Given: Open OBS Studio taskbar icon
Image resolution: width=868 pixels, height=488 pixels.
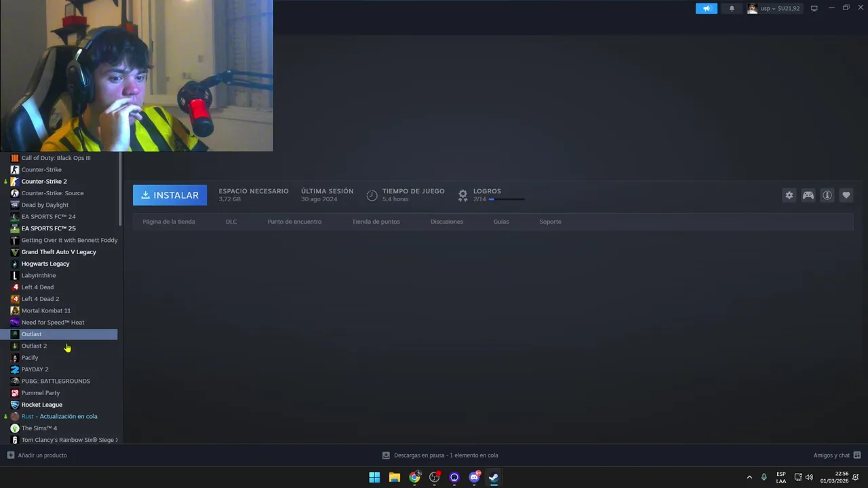Looking at the screenshot, I should pos(434,477).
